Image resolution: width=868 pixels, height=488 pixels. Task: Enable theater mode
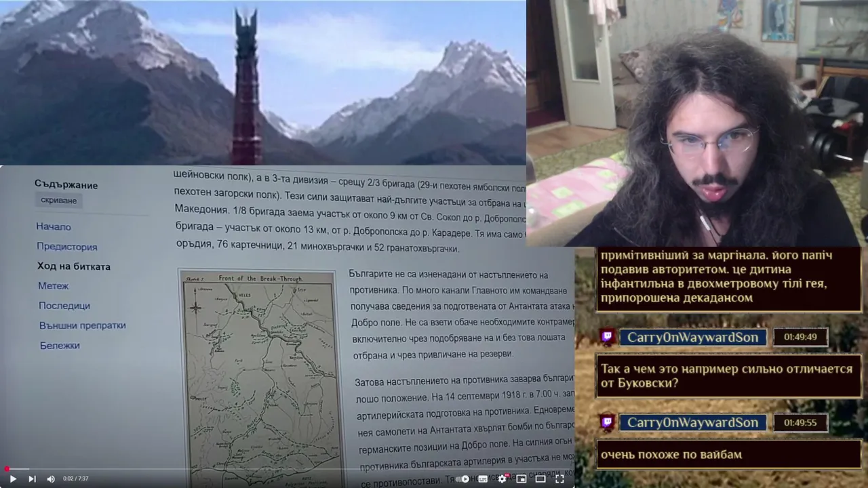[x=540, y=479]
